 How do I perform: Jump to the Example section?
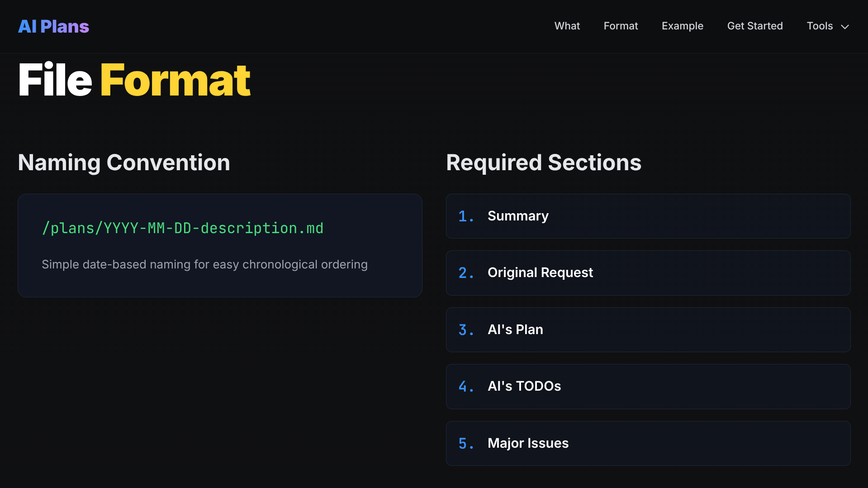pos(682,26)
